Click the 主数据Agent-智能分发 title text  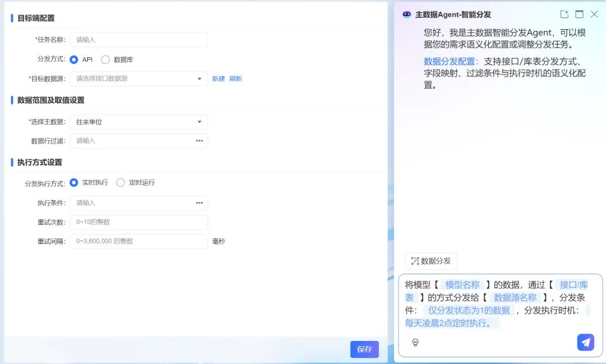(453, 15)
